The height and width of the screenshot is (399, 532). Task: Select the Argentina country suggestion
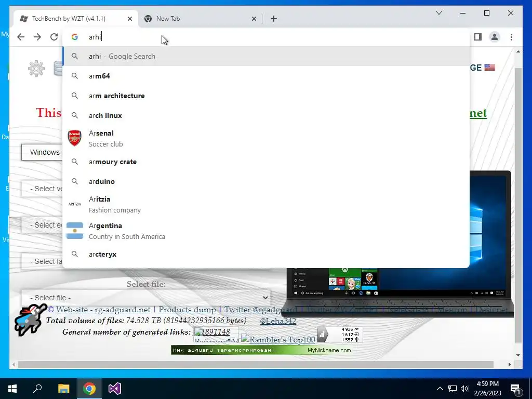[x=267, y=231]
